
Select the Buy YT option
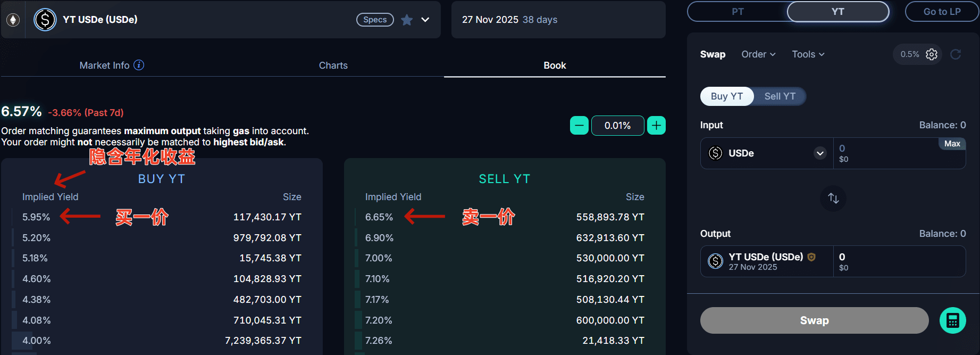pyautogui.click(x=726, y=96)
